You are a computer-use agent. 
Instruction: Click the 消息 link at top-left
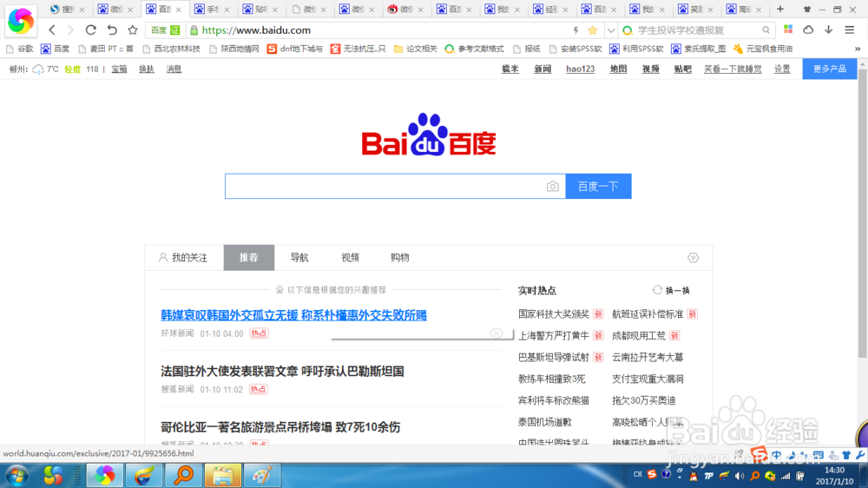(x=174, y=69)
